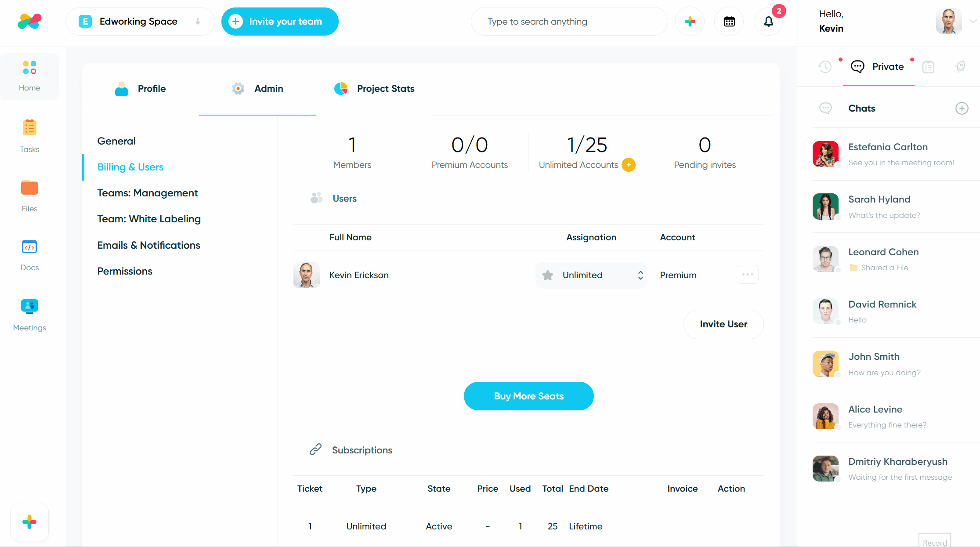Click the Members count stat
Screen dimensions: 980x547
(352, 152)
